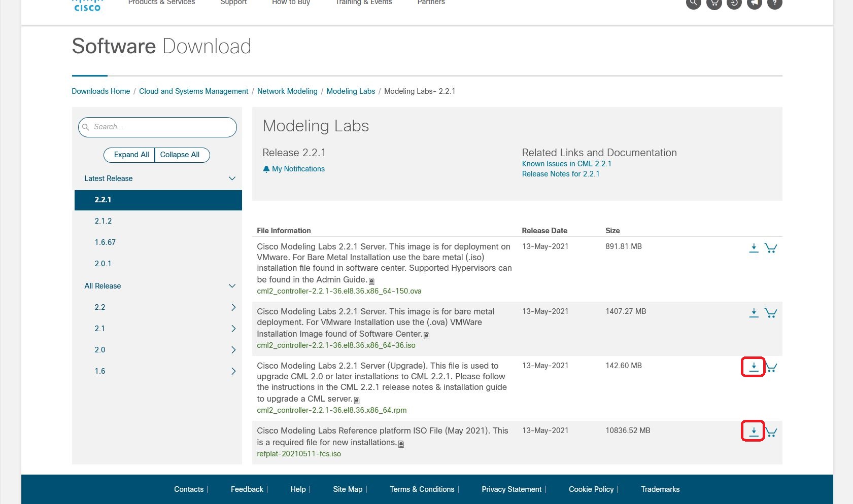The image size is (853, 504).
Task: Open My Notifications link
Action: click(x=298, y=169)
